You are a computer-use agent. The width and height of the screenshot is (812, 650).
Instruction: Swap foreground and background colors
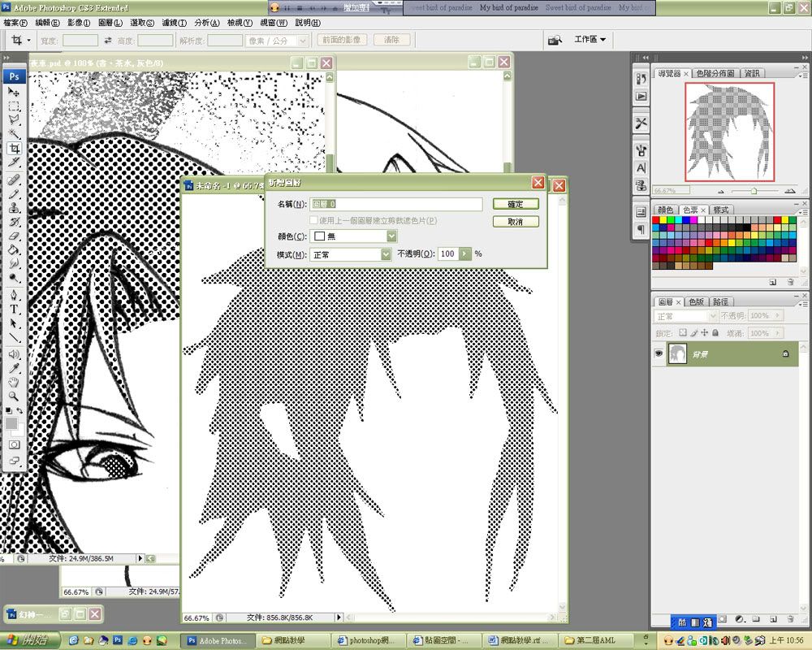click(19, 410)
